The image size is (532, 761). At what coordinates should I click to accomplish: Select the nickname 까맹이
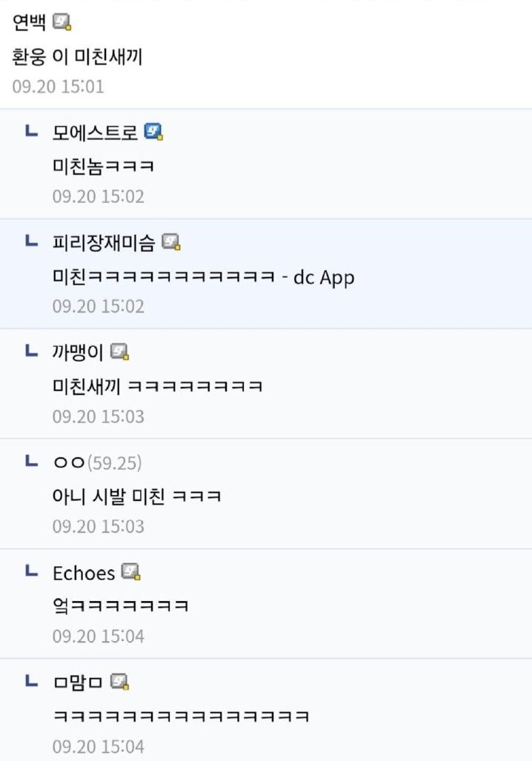pos(78,353)
